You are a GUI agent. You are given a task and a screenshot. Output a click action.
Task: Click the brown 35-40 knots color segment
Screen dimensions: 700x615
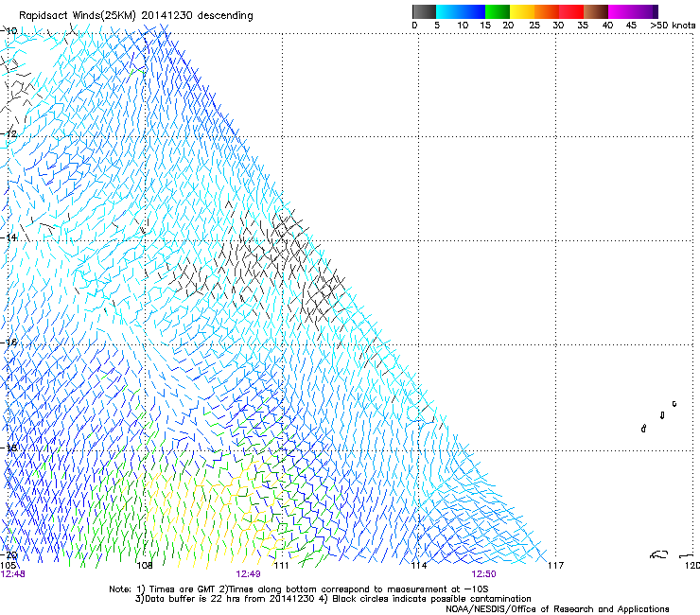(596, 11)
